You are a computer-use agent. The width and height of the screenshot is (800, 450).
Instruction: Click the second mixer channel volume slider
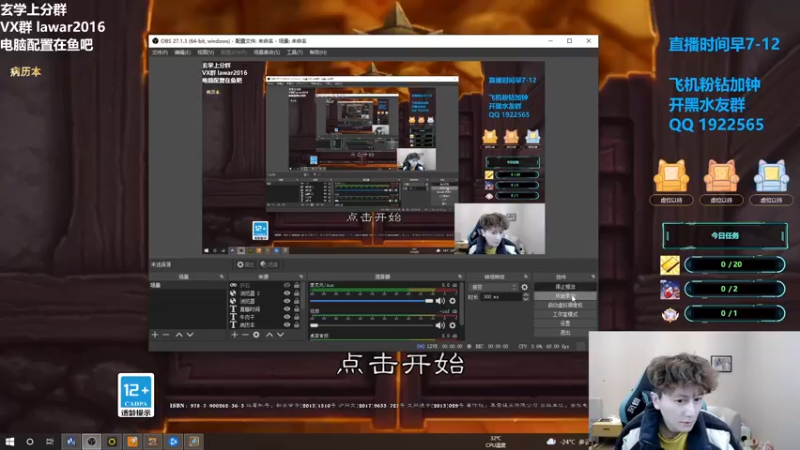coord(371,325)
